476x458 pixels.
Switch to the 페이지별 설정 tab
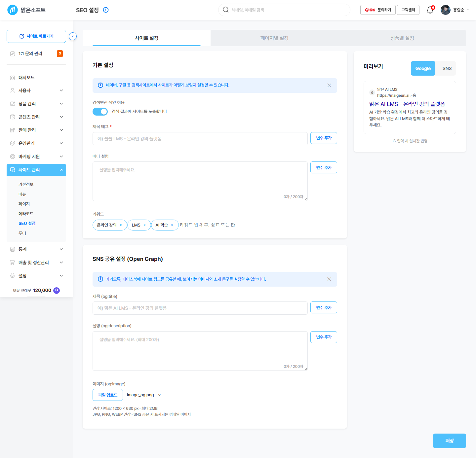pos(274,38)
